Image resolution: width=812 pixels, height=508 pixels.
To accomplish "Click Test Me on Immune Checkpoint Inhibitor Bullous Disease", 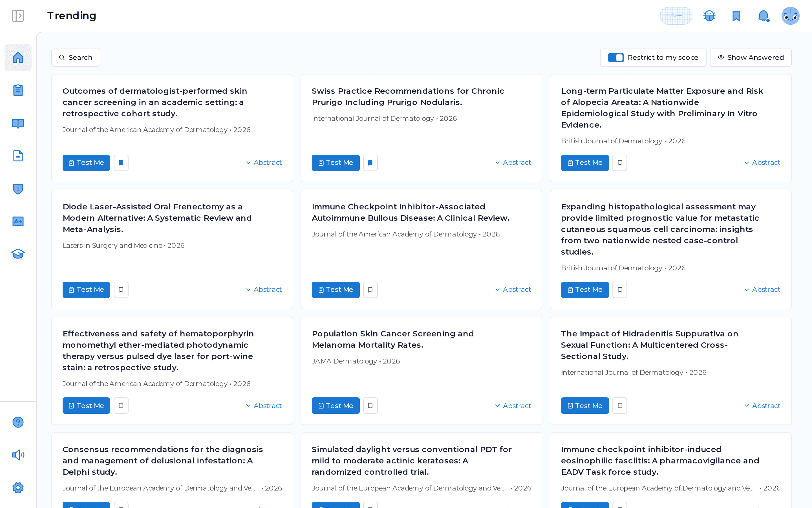I will point(336,290).
